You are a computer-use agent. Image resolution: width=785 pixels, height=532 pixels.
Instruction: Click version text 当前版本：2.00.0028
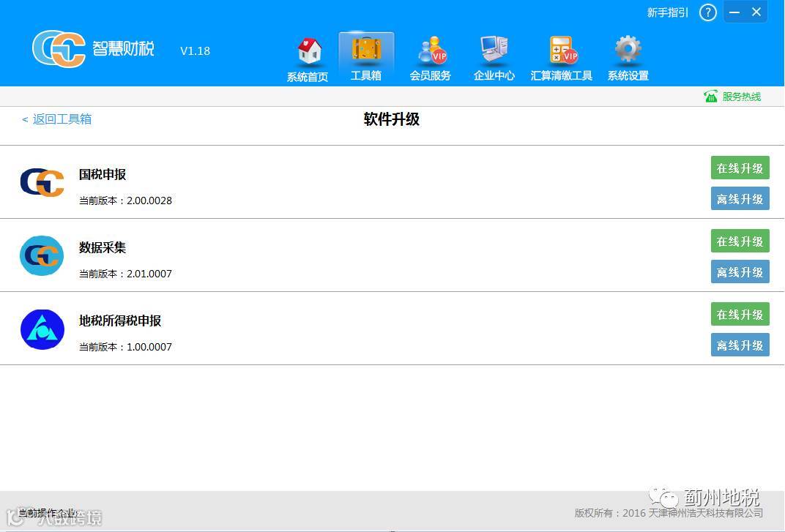click(125, 201)
